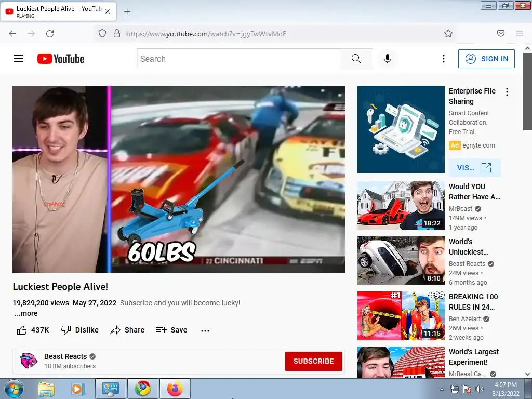Save video to a playlist
The height and width of the screenshot is (399, 532).
click(171, 330)
